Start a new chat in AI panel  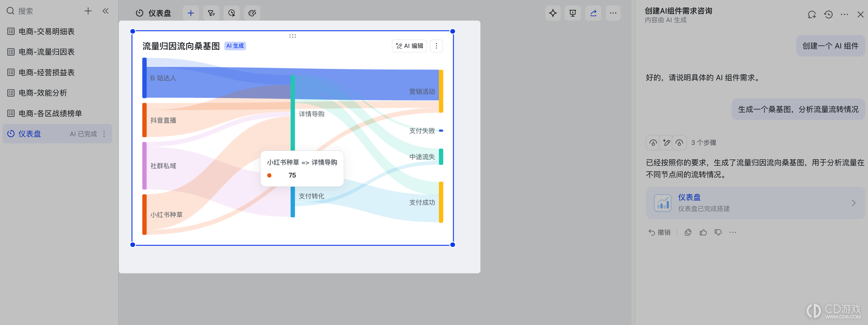812,14
